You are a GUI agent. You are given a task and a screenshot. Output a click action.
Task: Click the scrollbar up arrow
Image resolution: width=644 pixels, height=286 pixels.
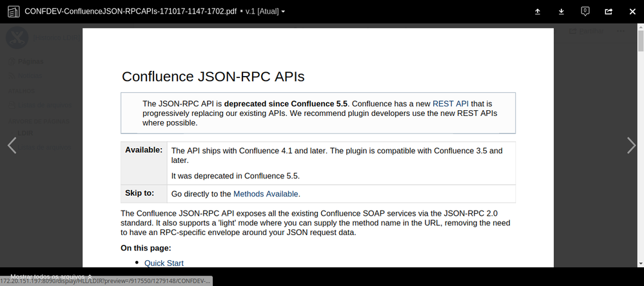(640, 26)
